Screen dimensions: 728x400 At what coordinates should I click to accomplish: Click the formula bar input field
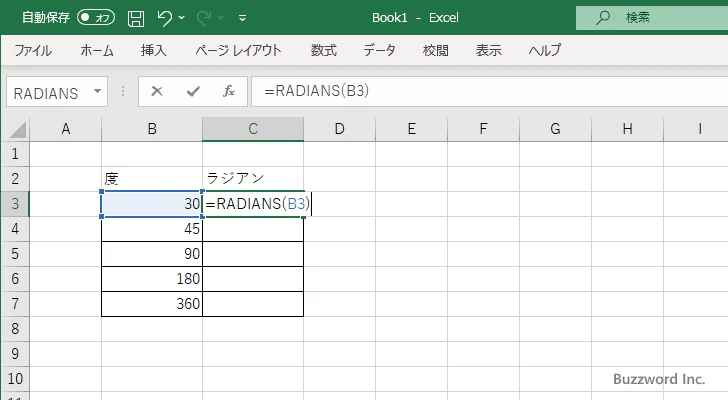tap(480, 92)
